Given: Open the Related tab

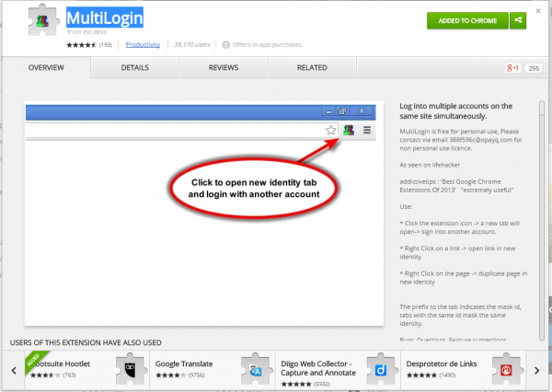Looking at the screenshot, I should 312,67.
